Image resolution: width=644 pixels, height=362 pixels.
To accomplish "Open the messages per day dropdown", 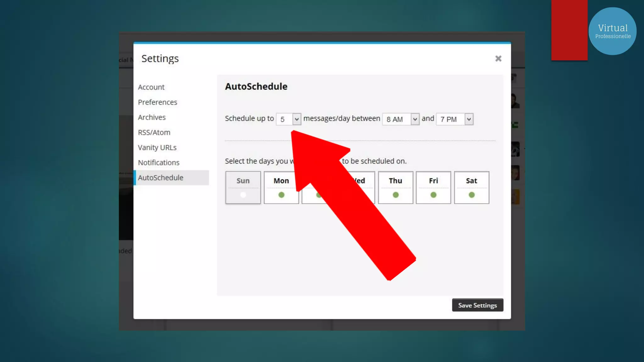I will [x=288, y=119].
